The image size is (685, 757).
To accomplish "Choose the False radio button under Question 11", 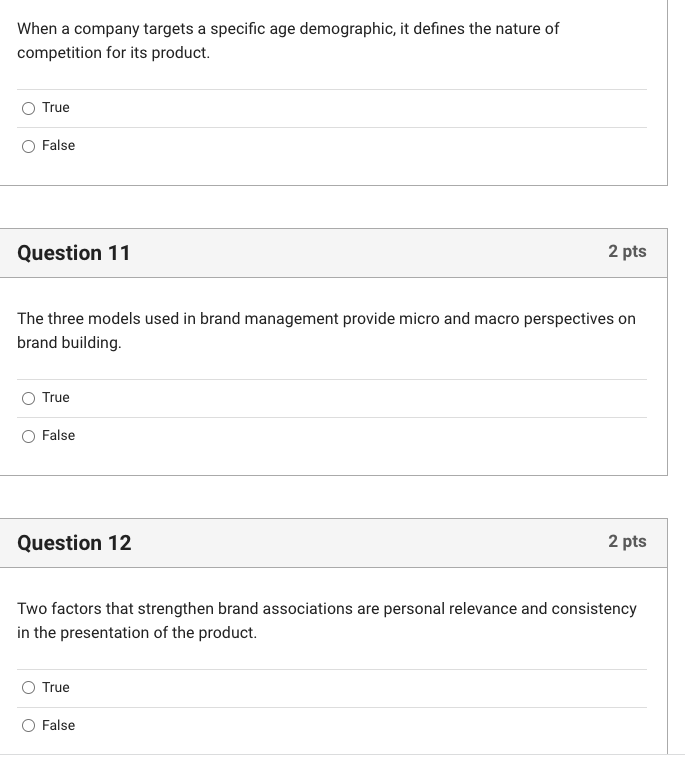I will click(x=29, y=436).
